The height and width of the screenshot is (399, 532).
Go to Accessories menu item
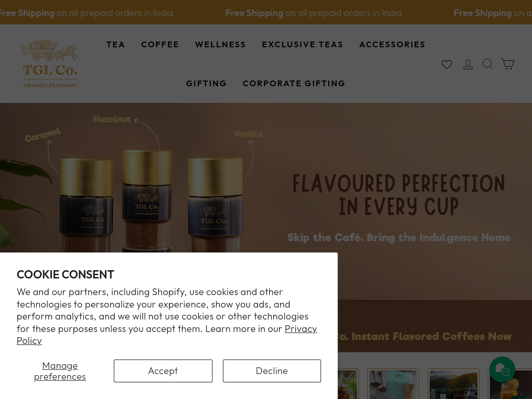[x=392, y=45]
